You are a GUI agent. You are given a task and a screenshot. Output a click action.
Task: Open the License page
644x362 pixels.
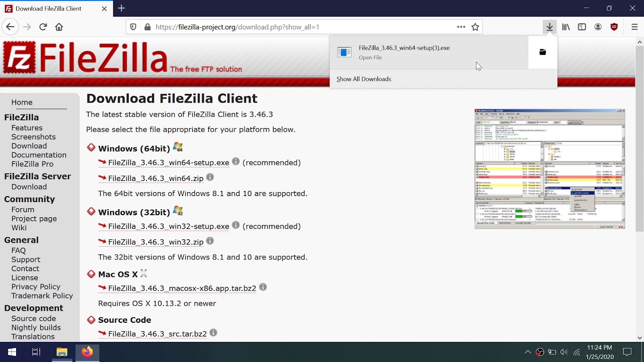pyautogui.click(x=25, y=278)
